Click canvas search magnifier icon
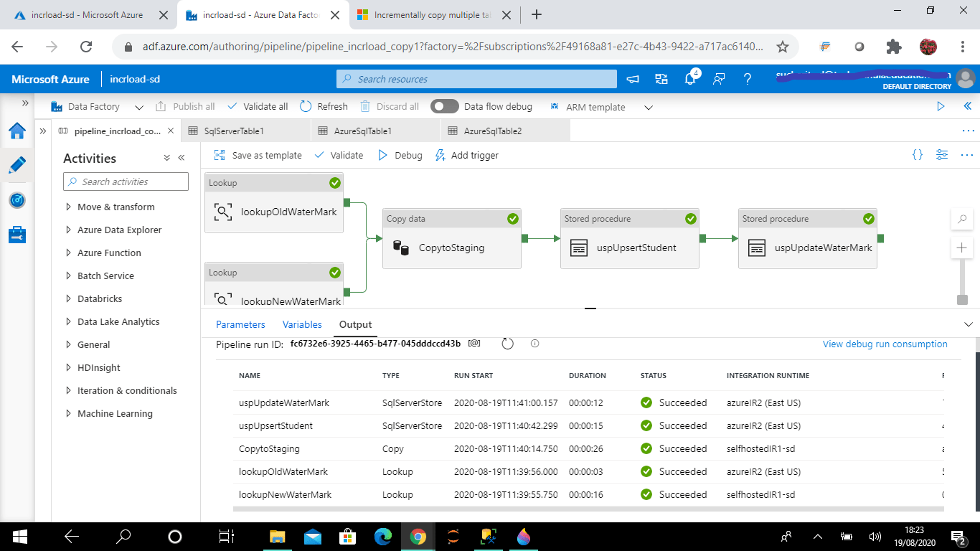This screenshot has width=980, height=551. click(x=961, y=220)
